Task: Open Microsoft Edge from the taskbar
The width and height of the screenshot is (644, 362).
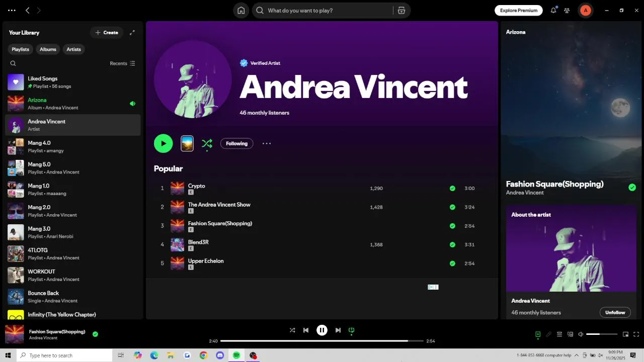Action: click(x=154, y=355)
